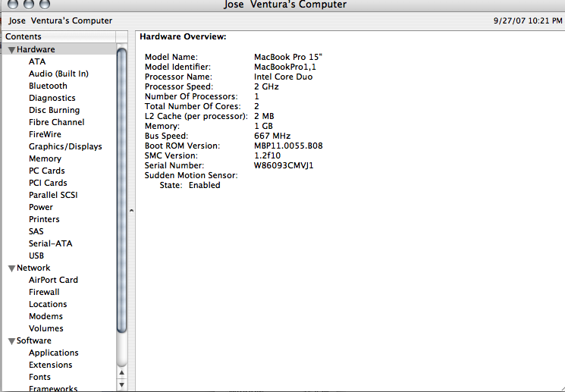Select ATA in the contents list
This screenshot has width=565, height=392.
coord(37,61)
